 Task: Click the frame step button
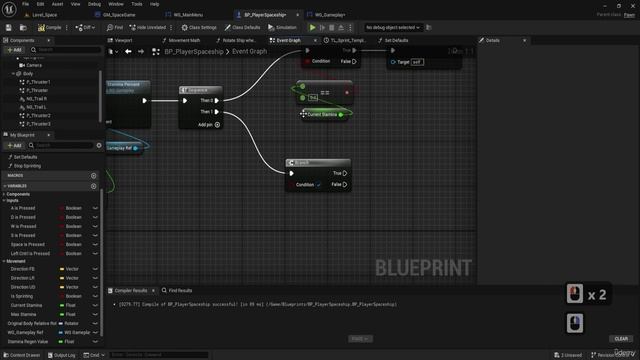(322, 28)
